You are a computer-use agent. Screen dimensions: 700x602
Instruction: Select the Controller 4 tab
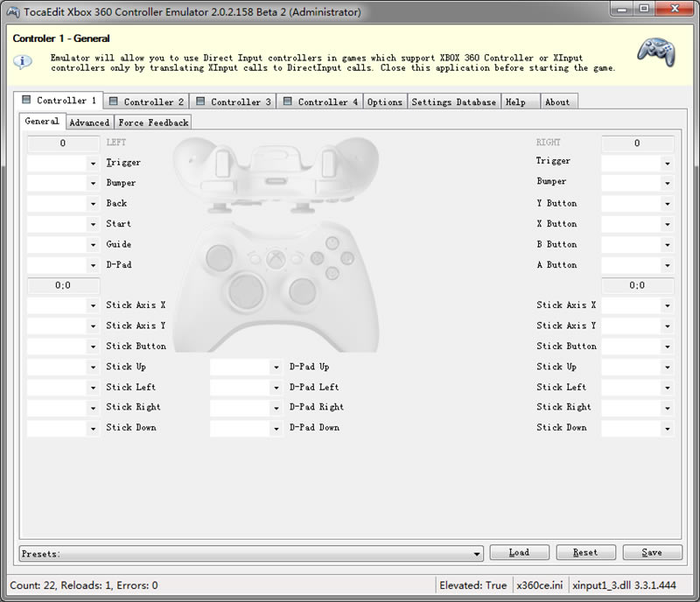click(x=319, y=101)
